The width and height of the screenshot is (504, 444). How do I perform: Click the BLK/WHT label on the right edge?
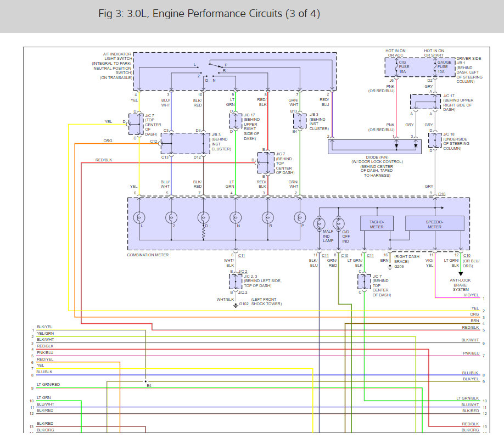coord(470,340)
